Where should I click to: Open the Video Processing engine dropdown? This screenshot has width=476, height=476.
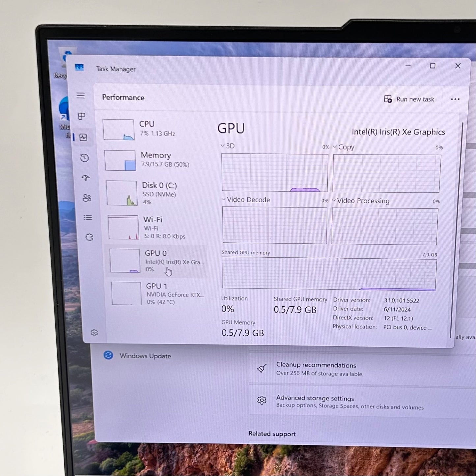(x=361, y=201)
